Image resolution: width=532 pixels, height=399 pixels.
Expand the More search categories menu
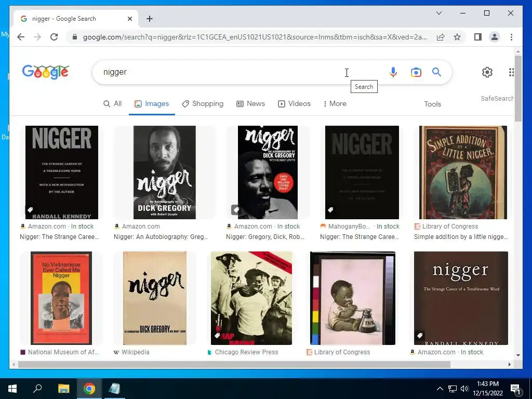(x=335, y=103)
